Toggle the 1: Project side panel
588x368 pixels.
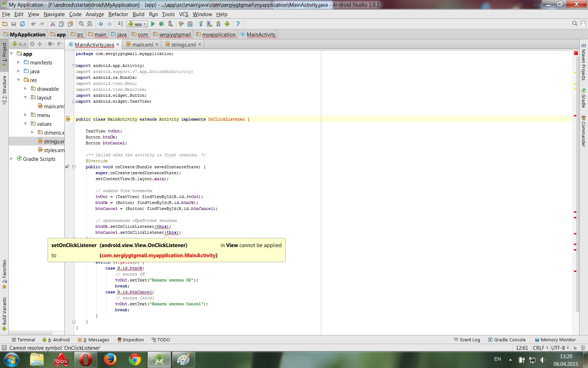(4, 55)
